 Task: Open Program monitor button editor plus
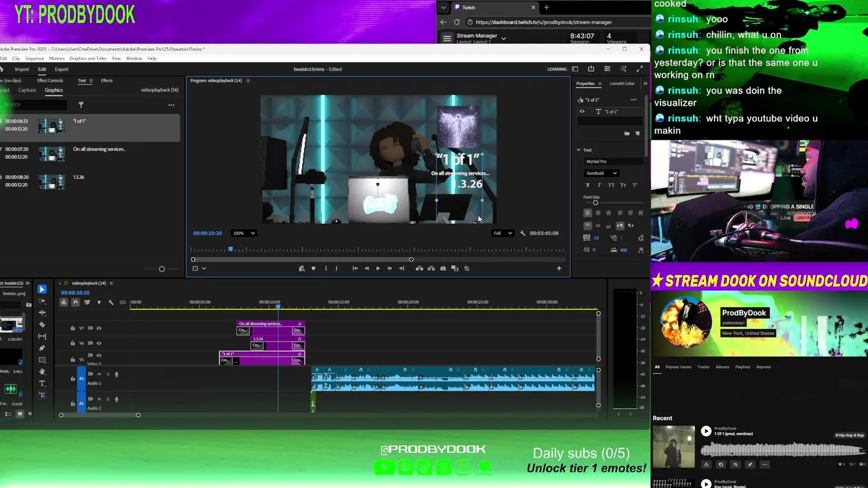[559, 268]
